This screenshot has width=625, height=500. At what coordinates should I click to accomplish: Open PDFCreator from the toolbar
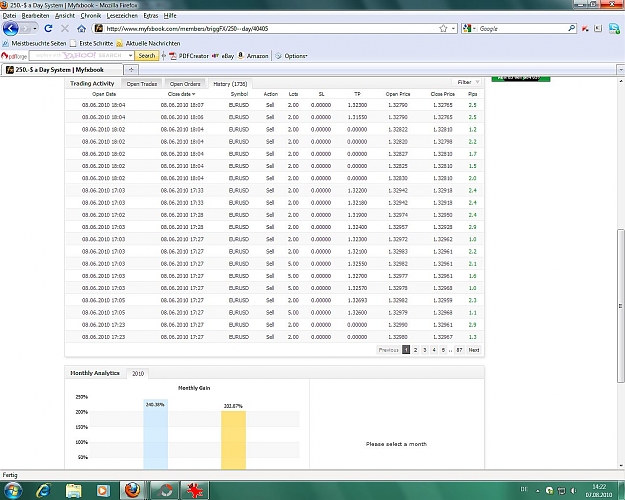[189, 56]
